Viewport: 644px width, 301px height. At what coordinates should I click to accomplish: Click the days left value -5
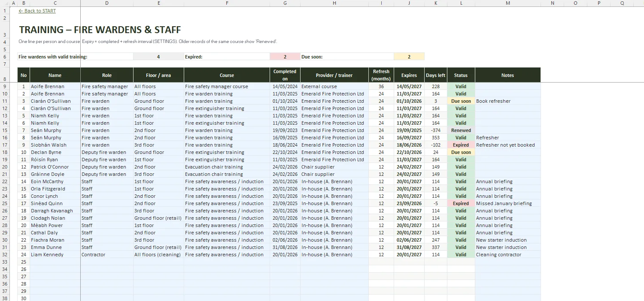[436, 203]
